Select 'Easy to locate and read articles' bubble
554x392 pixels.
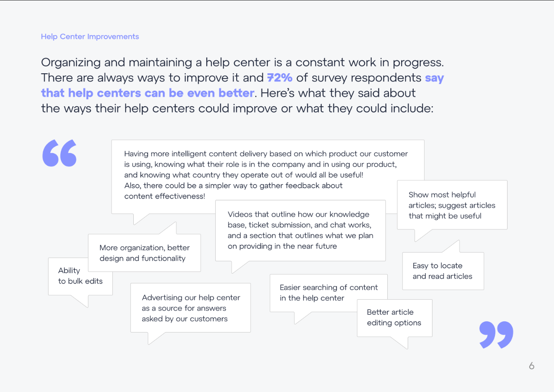442,271
